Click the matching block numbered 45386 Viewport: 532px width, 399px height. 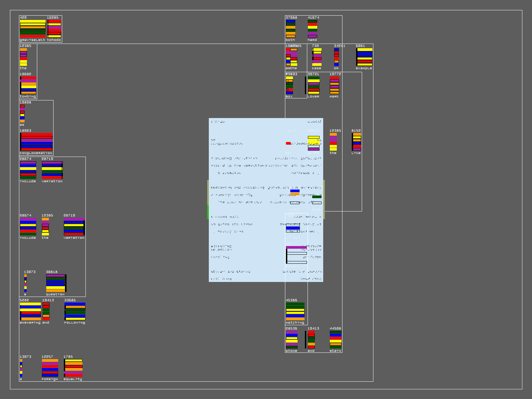[x=295, y=311]
